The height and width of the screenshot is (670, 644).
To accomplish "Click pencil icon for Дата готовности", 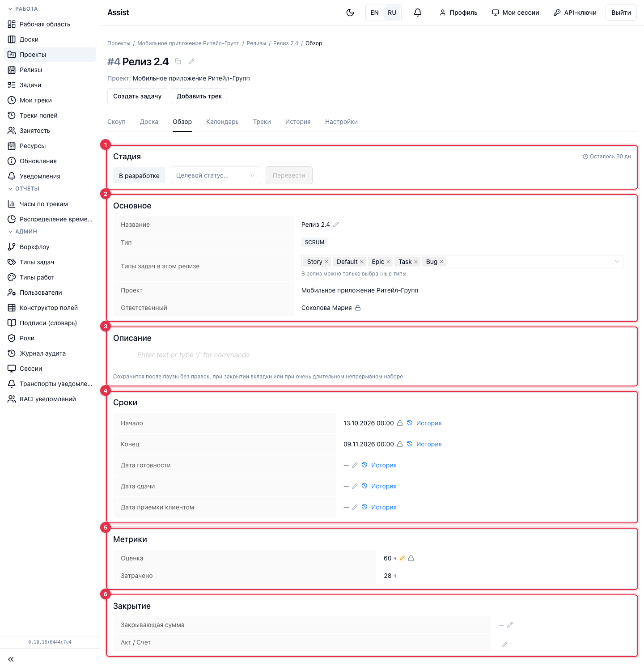I will [x=355, y=465].
